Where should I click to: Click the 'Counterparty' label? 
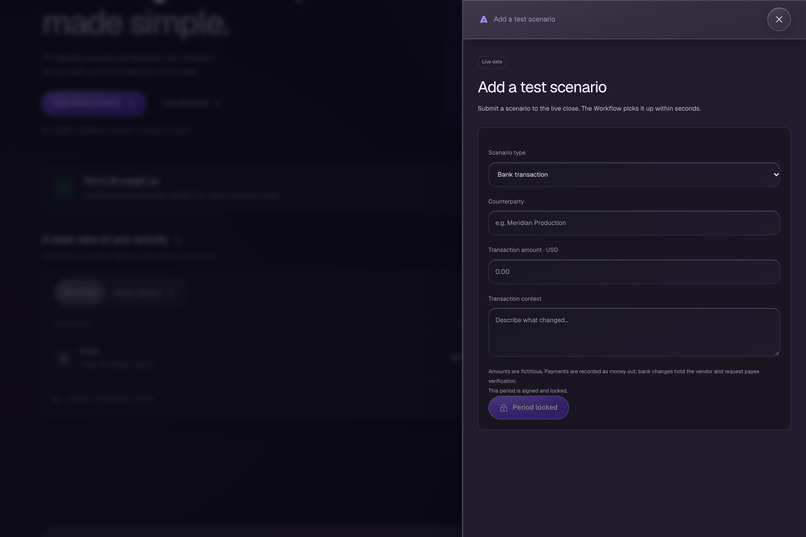point(506,201)
